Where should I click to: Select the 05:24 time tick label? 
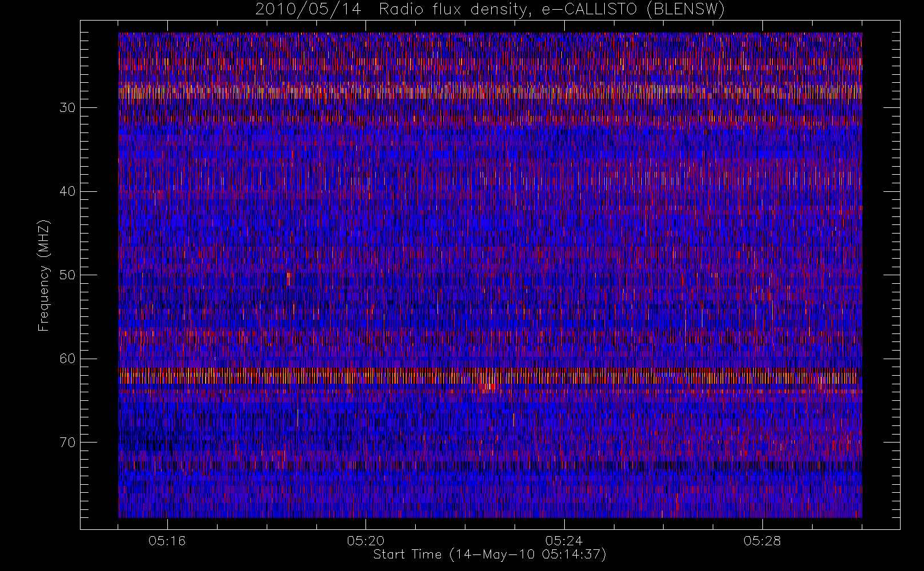coord(564,541)
